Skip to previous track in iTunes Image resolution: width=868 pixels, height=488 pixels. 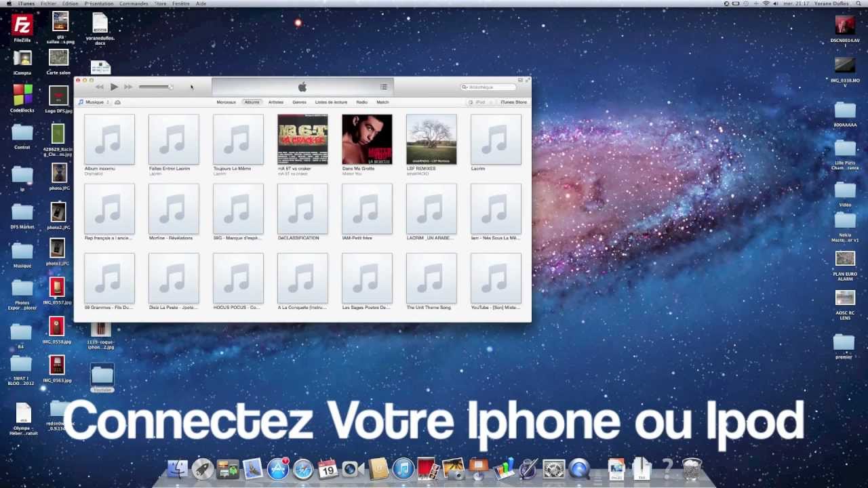pyautogui.click(x=100, y=87)
